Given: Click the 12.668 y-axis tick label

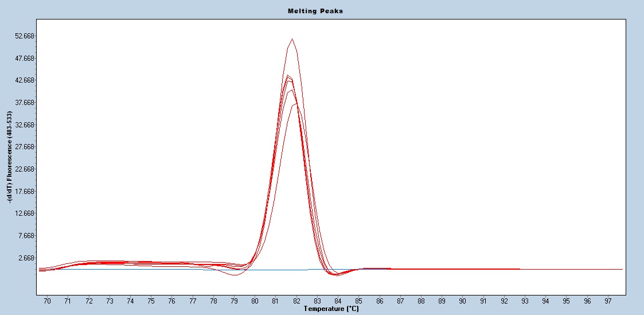Looking at the screenshot, I should tap(26, 213).
